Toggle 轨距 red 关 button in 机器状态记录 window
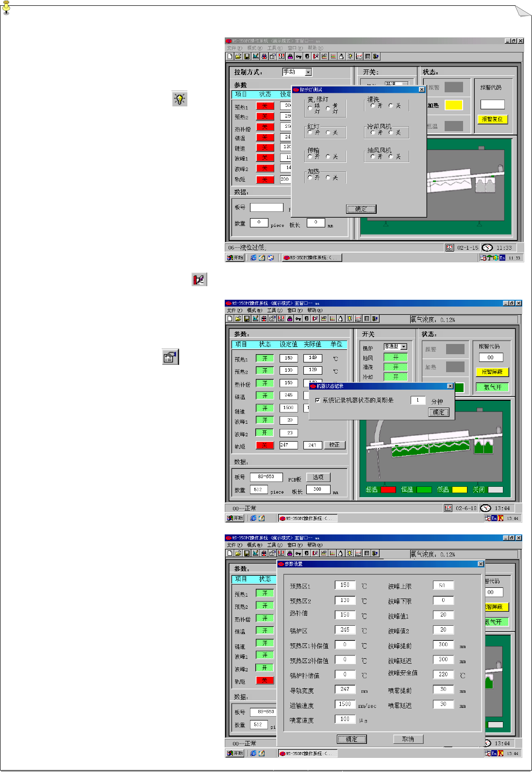Viewport: 532px width, 772px height. [x=265, y=445]
